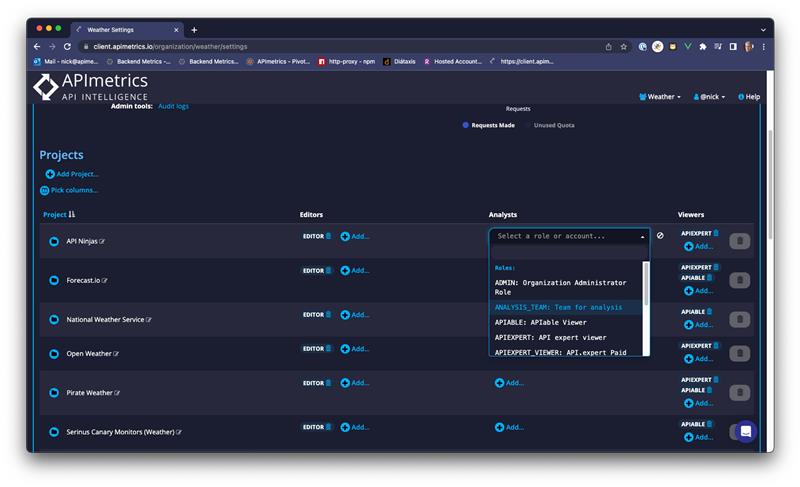
Task: Click the National Weather Service project name
Action: 105,320
